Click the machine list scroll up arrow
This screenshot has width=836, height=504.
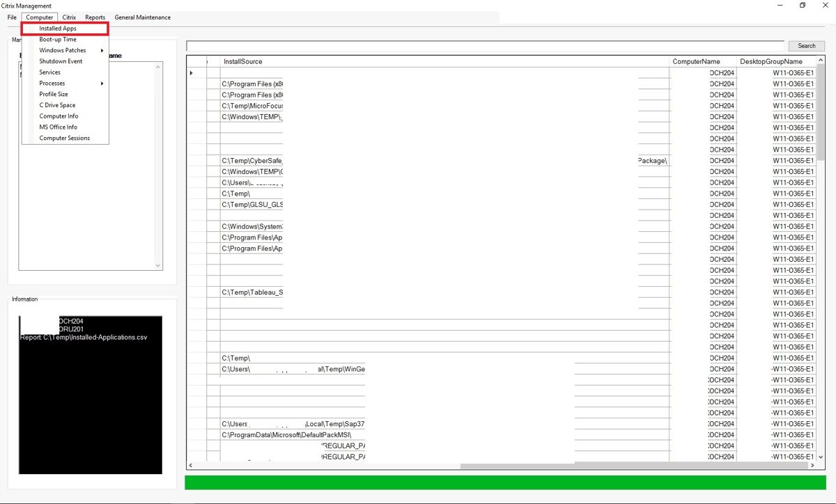coord(157,67)
